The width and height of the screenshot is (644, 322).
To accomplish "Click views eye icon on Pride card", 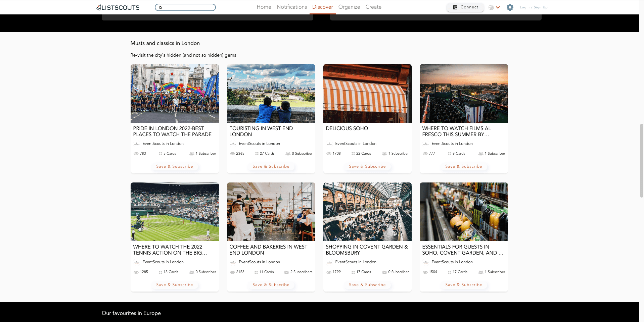I will click(x=136, y=154).
